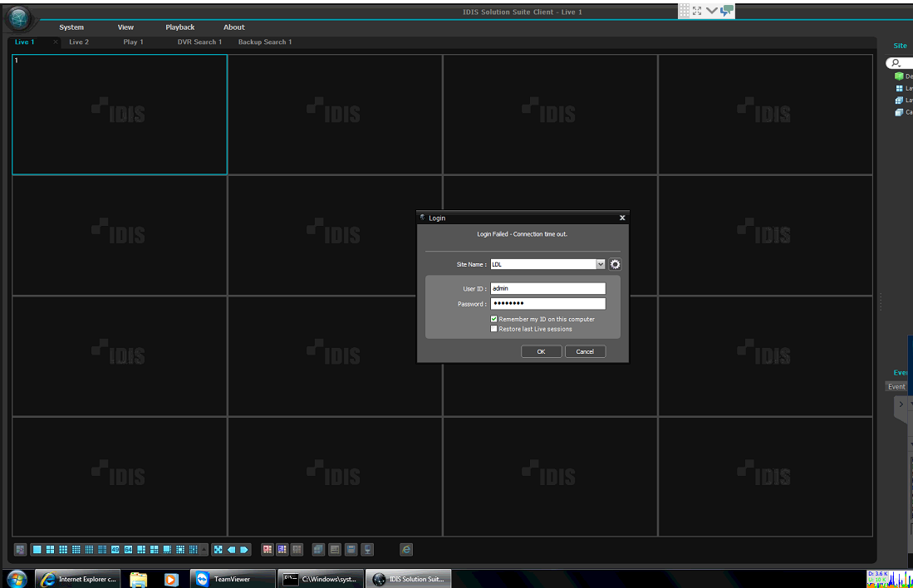Click the IDIS globe logo at top-left
Image resolution: width=913 pixels, height=588 pixels.
[x=18, y=18]
